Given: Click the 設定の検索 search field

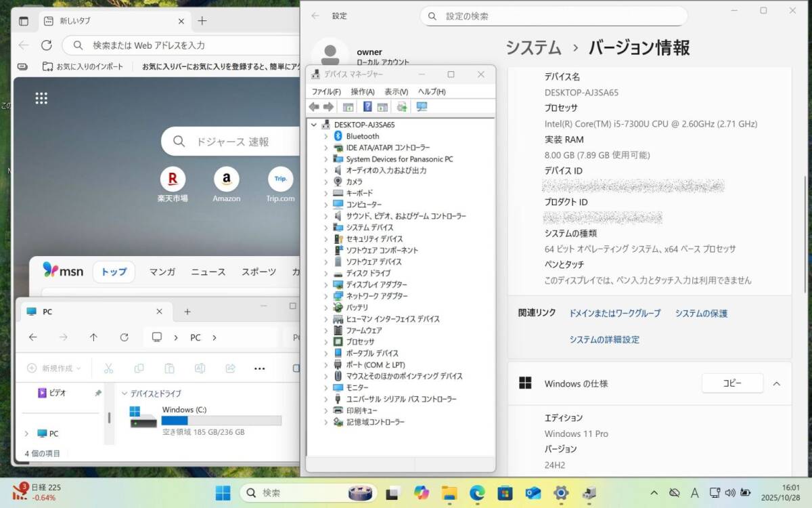Looking at the screenshot, I should point(554,16).
